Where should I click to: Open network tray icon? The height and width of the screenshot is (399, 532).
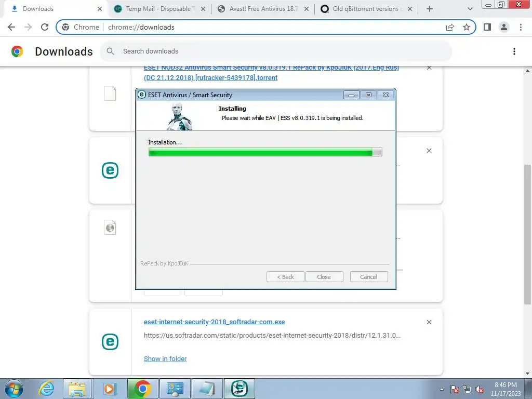coord(467,390)
